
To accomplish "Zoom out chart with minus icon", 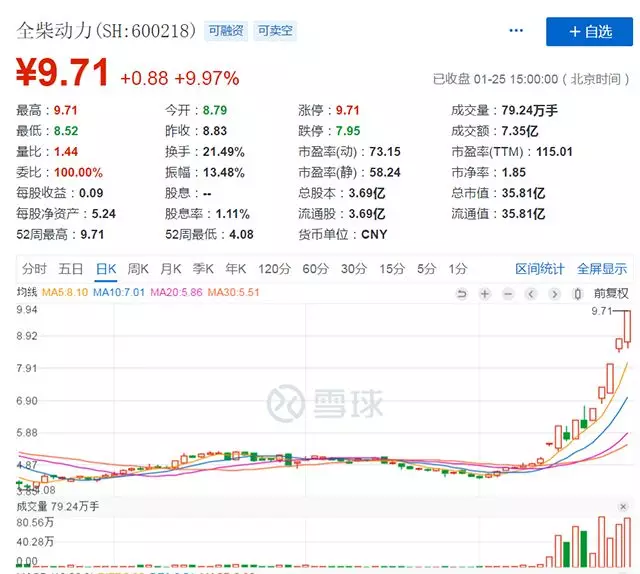I will coord(508,294).
